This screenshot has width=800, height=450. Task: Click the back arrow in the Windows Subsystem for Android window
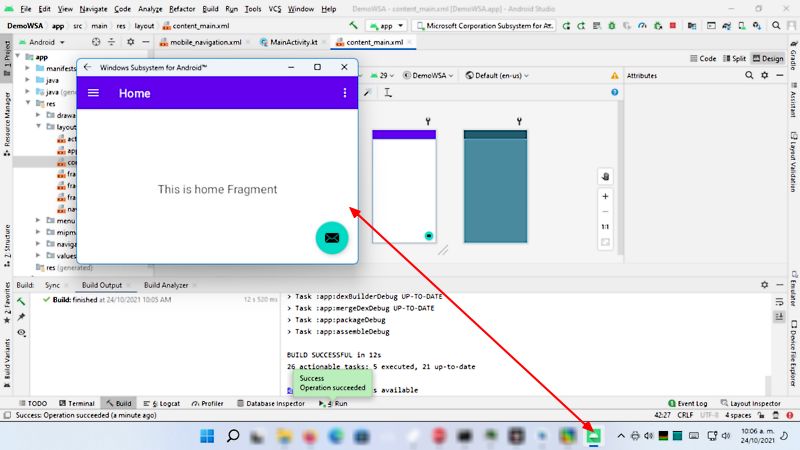click(x=88, y=67)
